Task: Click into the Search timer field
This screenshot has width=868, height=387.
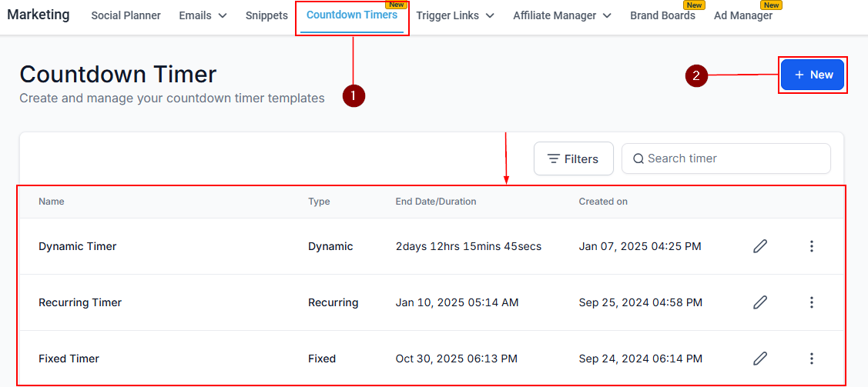Action: [x=732, y=158]
